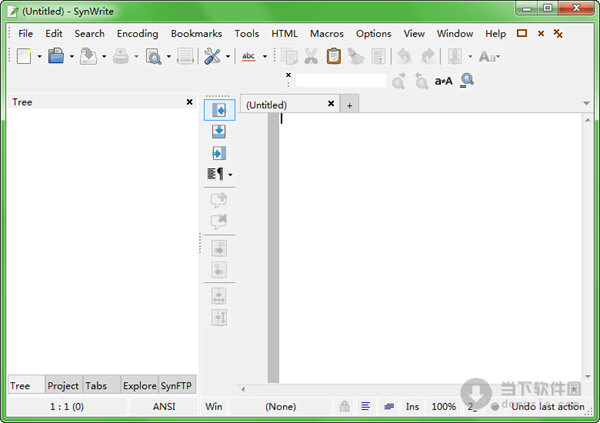Toggle read-only lock icon in status bar
Screen dimensions: 600x423
coord(344,406)
